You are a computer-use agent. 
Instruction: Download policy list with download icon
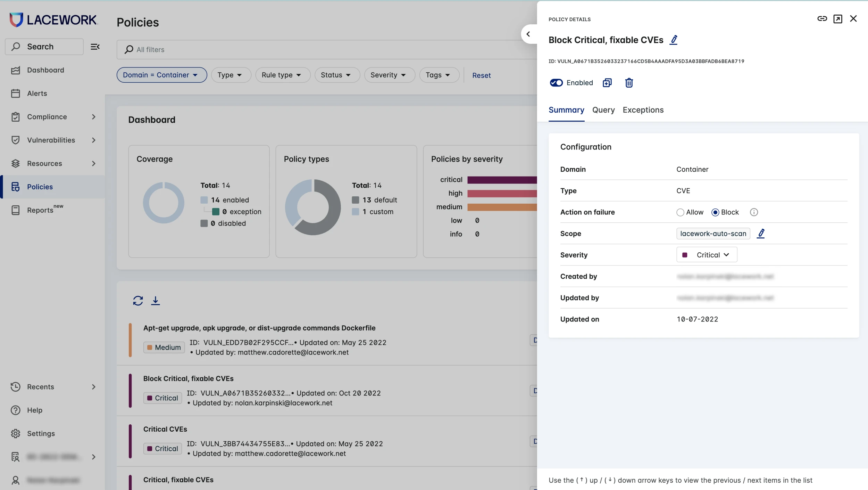tap(155, 301)
